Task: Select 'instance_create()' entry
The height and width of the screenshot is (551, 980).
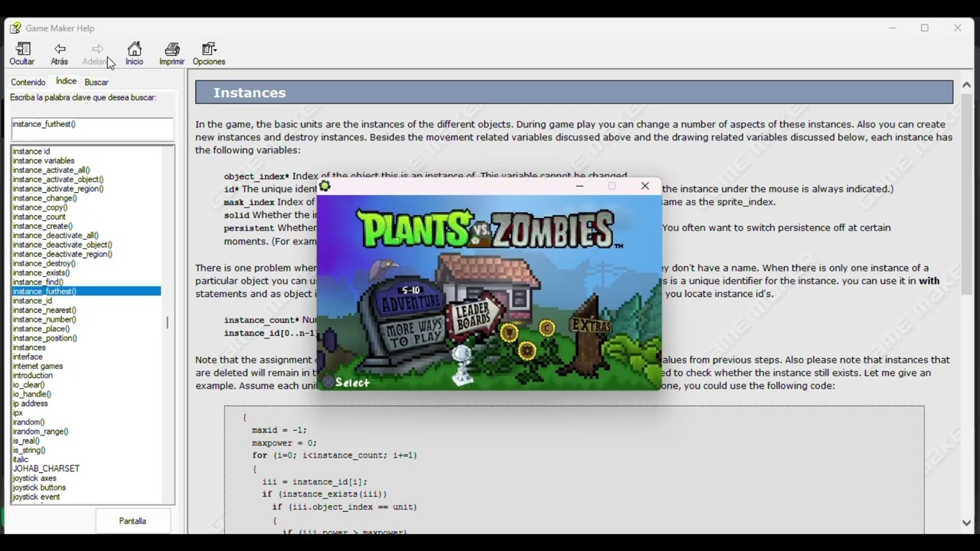Action: coord(43,226)
